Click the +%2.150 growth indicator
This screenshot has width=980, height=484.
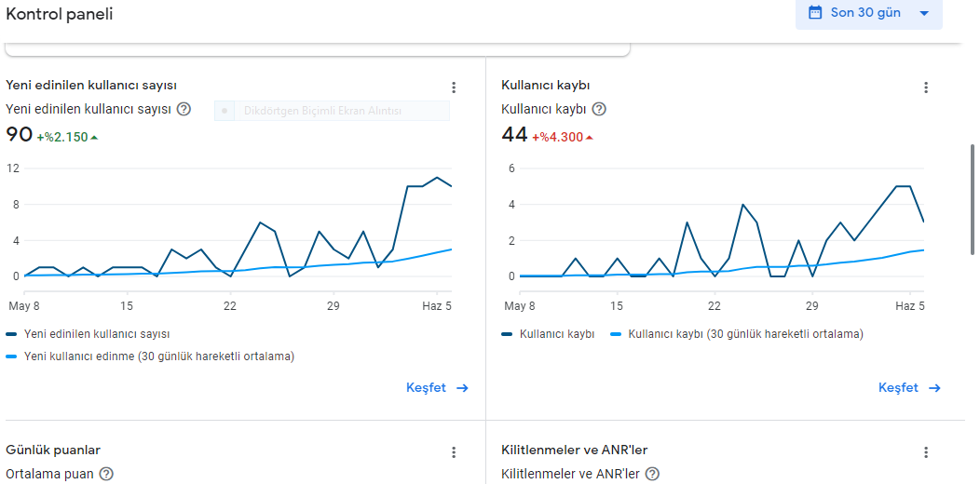[x=67, y=138]
